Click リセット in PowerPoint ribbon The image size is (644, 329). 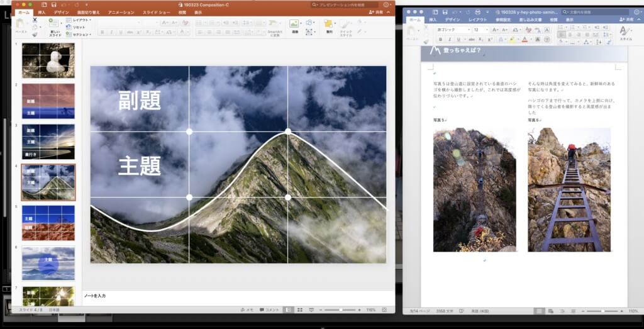(76, 27)
